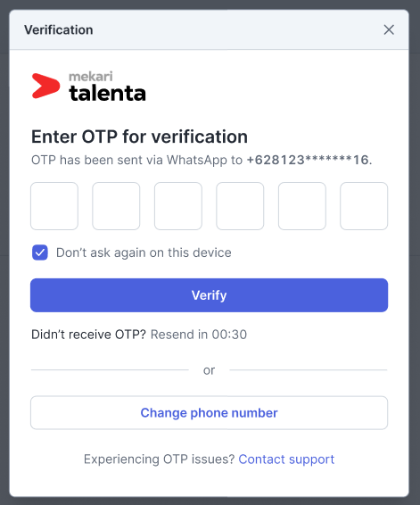Click the red Mekari arrow logo
The width and height of the screenshot is (420, 505).
tap(45, 86)
